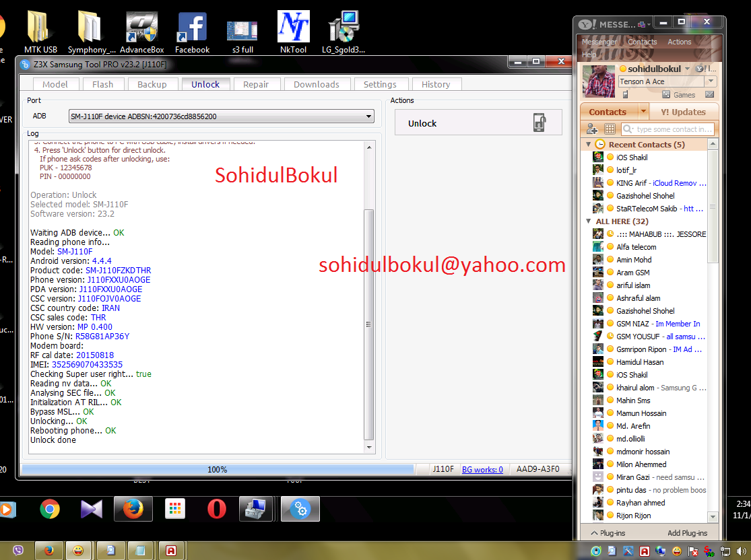This screenshot has width=751, height=560.
Task: Select contact GSM NIAZ in the list
Action: click(649, 324)
